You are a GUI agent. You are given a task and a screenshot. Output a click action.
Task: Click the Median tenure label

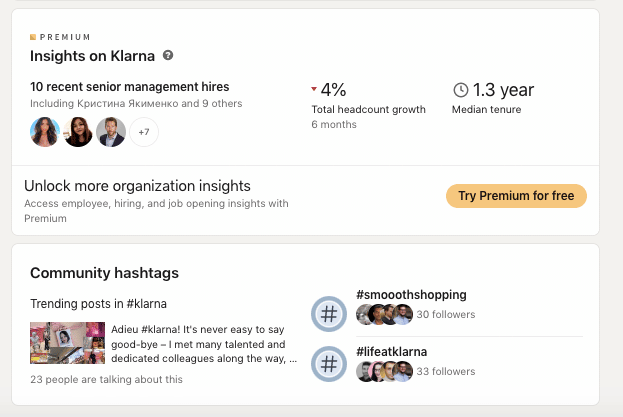tap(486, 109)
